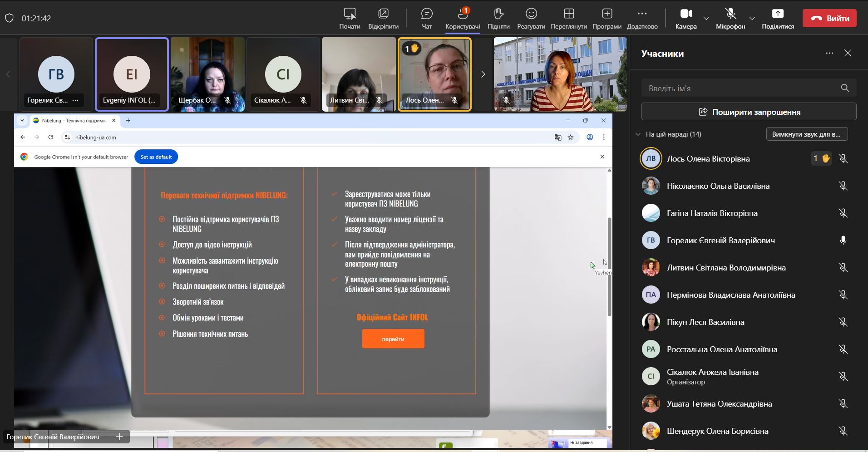Open Переглянути view options
The height and width of the screenshot is (452, 868).
click(569, 18)
